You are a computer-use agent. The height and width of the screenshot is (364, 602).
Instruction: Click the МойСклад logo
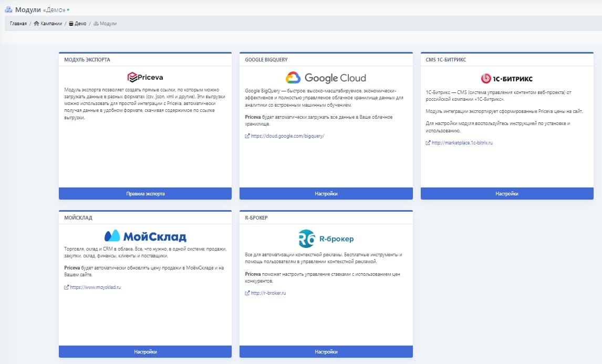point(145,236)
